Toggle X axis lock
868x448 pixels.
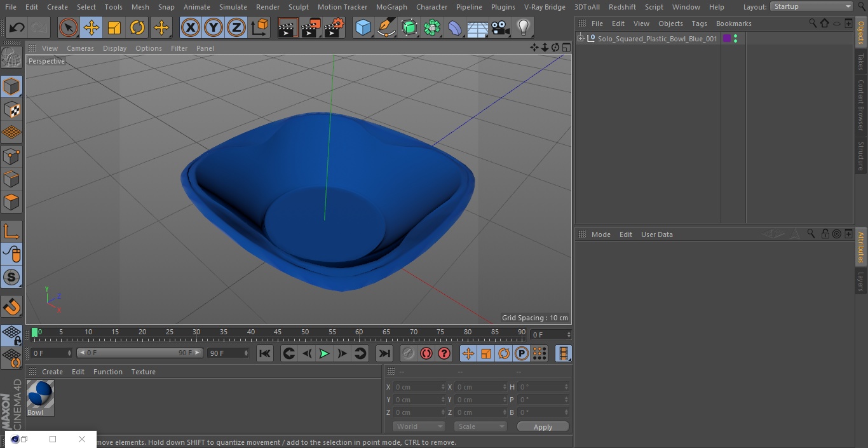tap(190, 27)
